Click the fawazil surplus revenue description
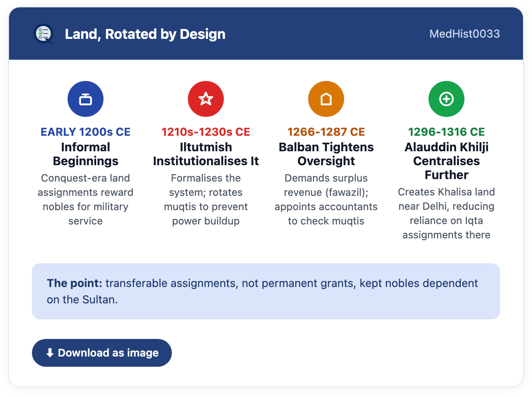532x397 pixels. point(326,200)
